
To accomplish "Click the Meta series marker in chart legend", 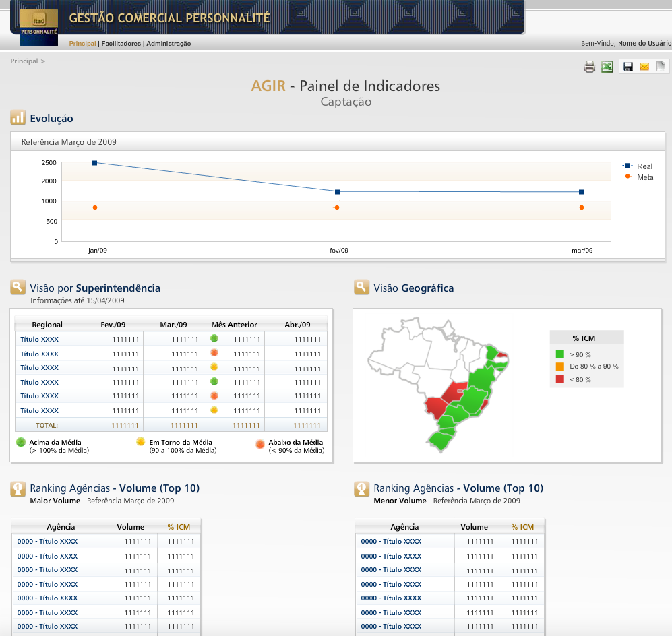I will [x=628, y=177].
